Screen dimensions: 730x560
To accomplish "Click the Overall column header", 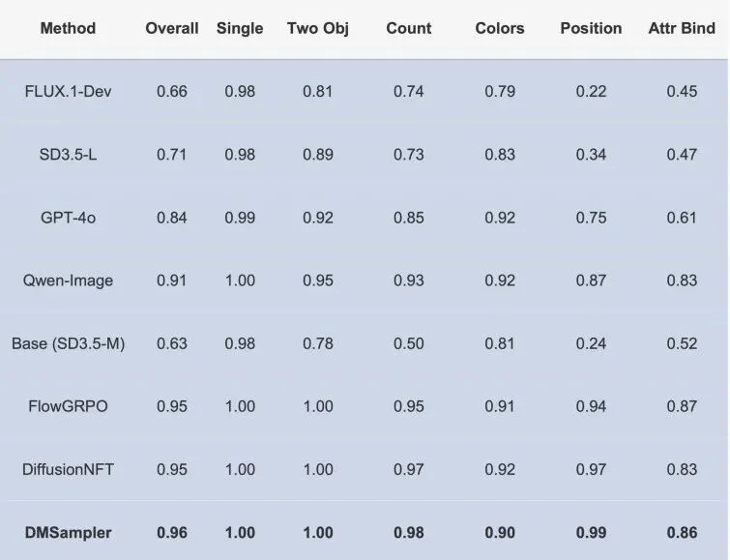I will 172,28.
